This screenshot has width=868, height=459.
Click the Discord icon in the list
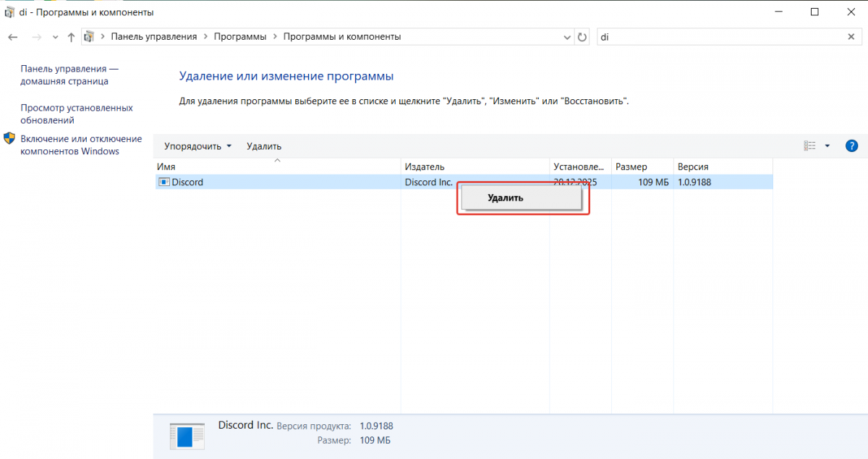[x=163, y=182]
